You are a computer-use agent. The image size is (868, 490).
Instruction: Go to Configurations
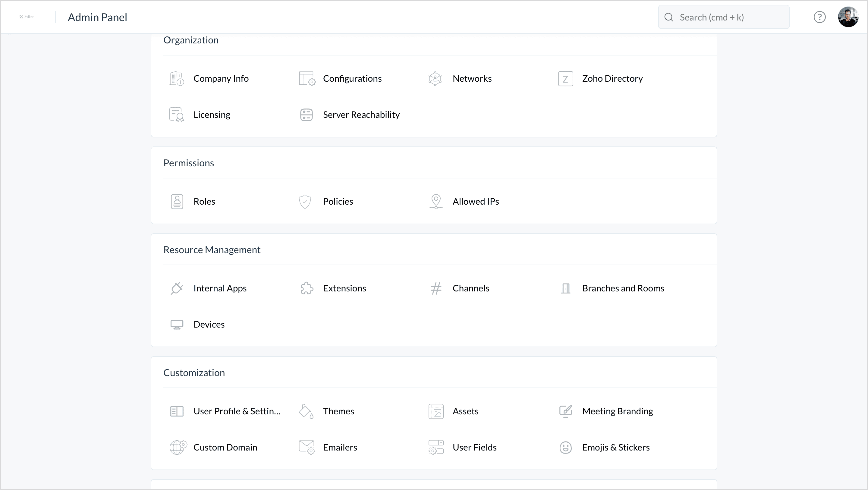[x=352, y=79]
